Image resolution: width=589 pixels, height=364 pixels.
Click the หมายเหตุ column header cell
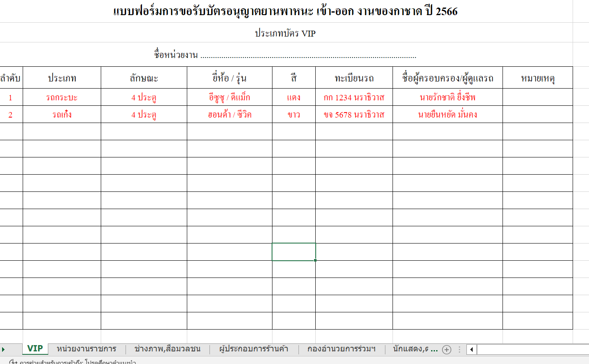click(537, 78)
